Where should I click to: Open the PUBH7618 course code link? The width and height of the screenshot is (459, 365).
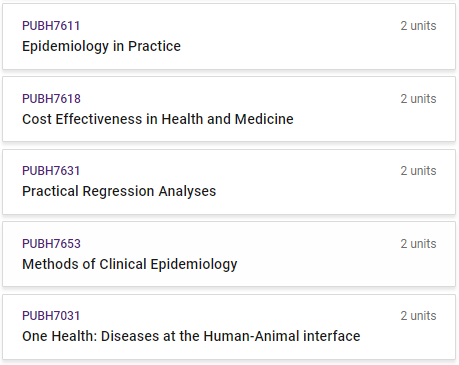(x=51, y=99)
